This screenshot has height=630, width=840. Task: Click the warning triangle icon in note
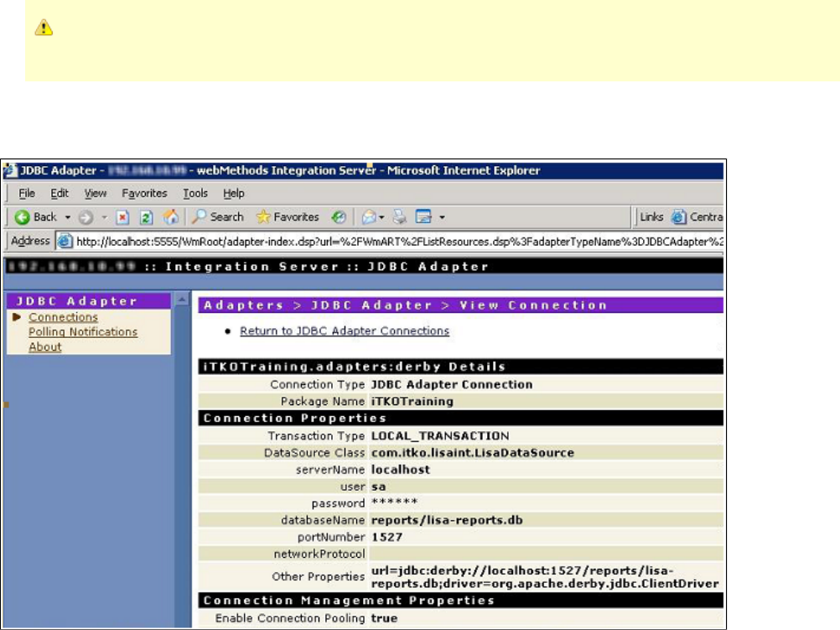(x=44, y=28)
